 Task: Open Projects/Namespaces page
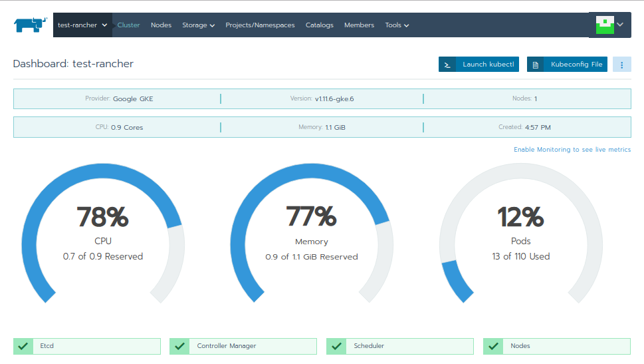pos(260,25)
